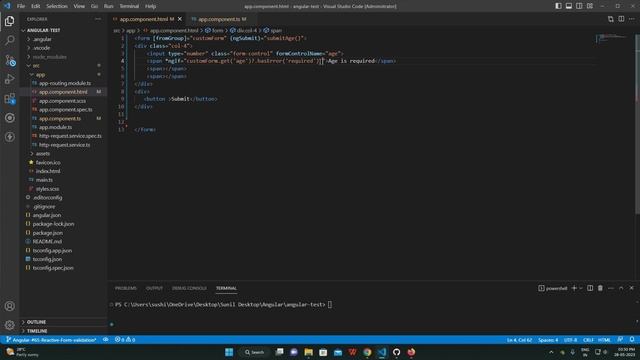
Task: Collapse the src folder
Action: tap(36, 65)
